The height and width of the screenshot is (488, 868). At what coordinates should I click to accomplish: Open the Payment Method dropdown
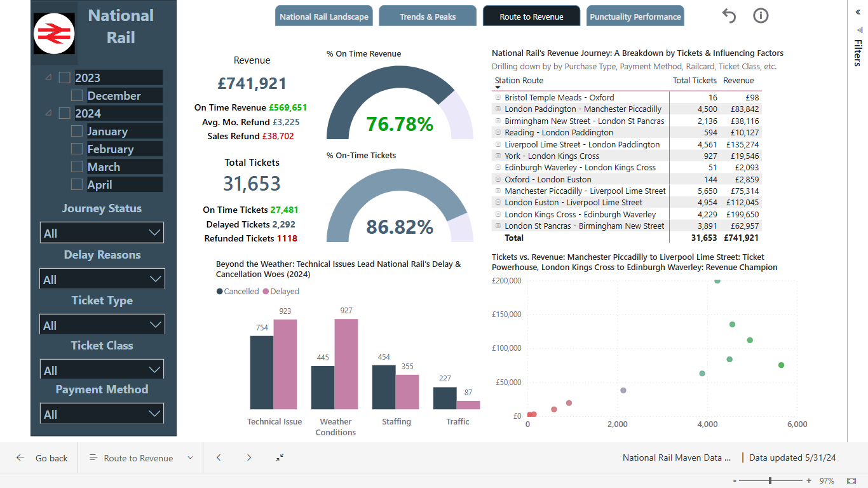click(102, 414)
